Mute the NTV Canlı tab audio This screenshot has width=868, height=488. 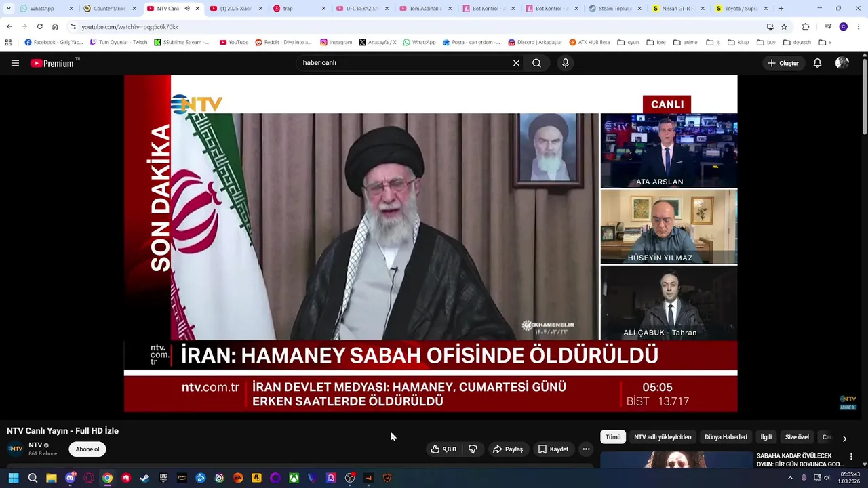click(x=187, y=9)
